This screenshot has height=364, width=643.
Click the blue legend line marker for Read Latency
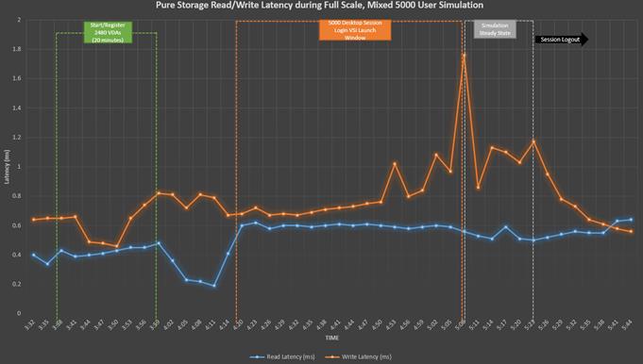pyautogui.click(x=257, y=357)
